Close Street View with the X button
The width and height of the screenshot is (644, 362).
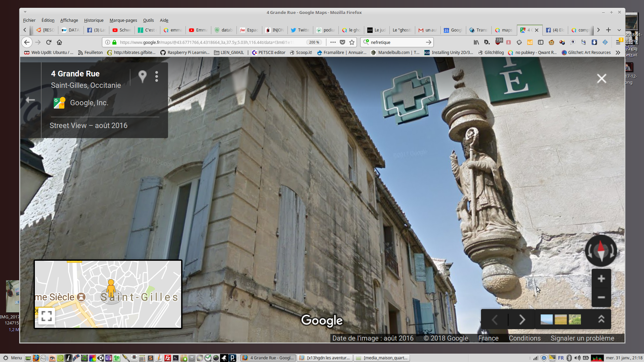(x=601, y=78)
